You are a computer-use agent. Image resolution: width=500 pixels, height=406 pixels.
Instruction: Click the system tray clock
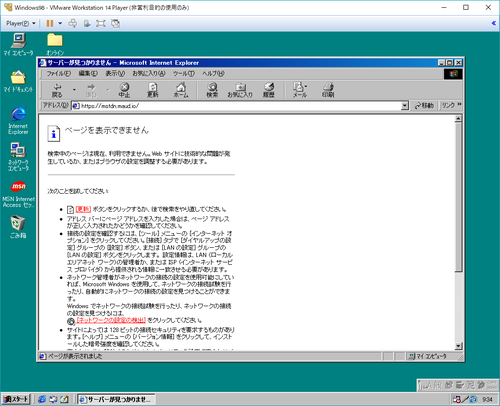(487, 399)
